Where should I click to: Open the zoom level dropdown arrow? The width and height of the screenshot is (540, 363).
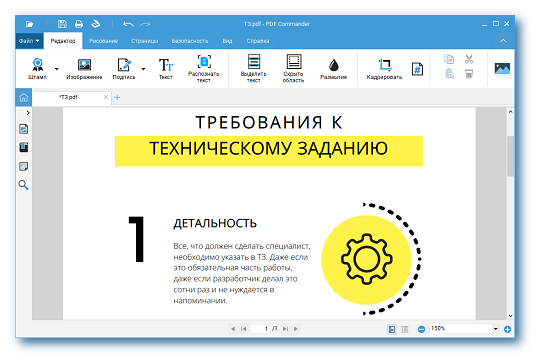click(x=496, y=329)
